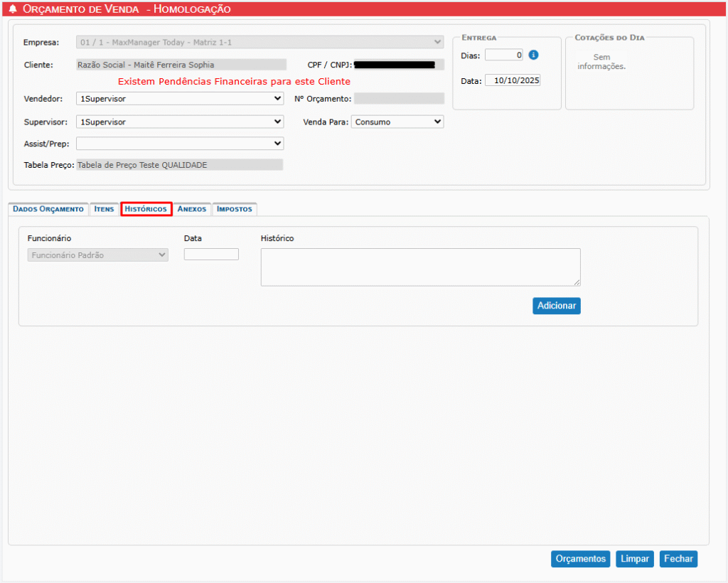This screenshot has height=583, width=728.
Task: Open the Empresa dropdown
Action: pyautogui.click(x=260, y=43)
